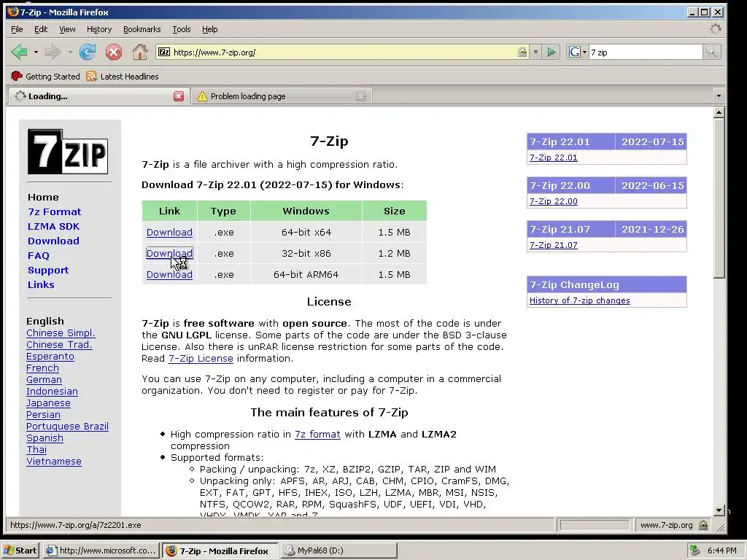This screenshot has width=747, height=560.
Task: Open the File menu
Action: point(17,29)
